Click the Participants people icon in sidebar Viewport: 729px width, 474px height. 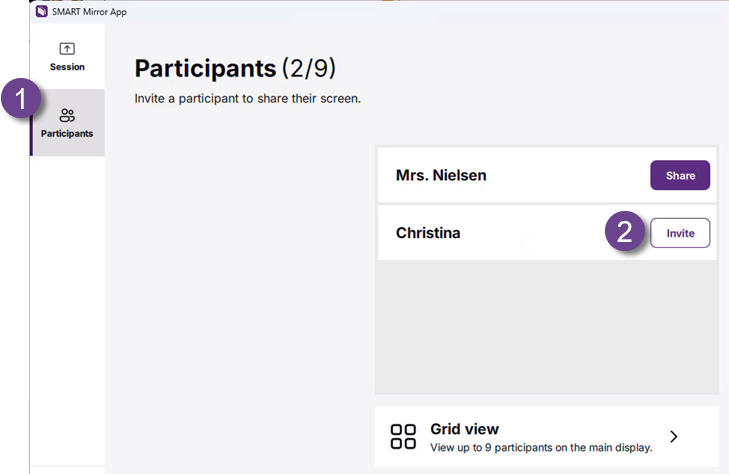[67, 116]
